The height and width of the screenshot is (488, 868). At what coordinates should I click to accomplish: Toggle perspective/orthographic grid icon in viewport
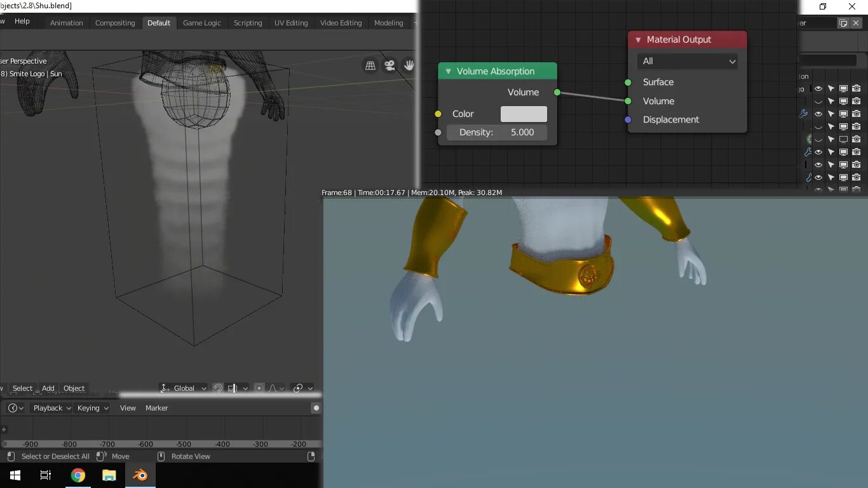coord(370,65)
